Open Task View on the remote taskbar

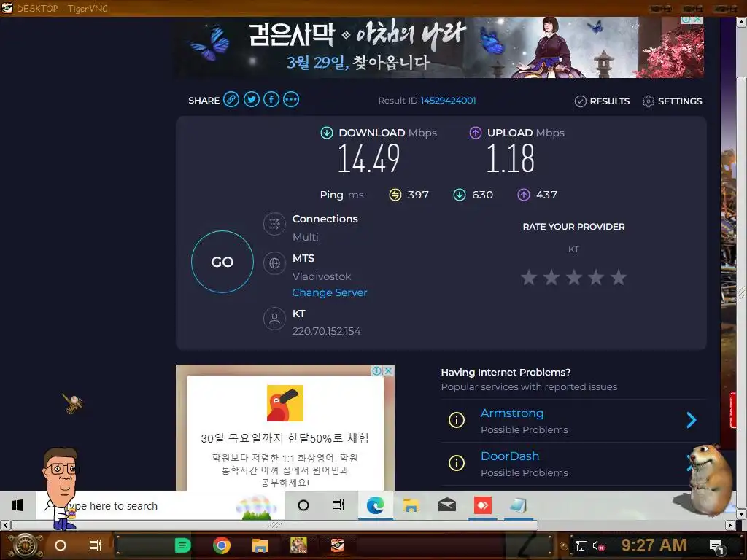(x=338, y=505)
